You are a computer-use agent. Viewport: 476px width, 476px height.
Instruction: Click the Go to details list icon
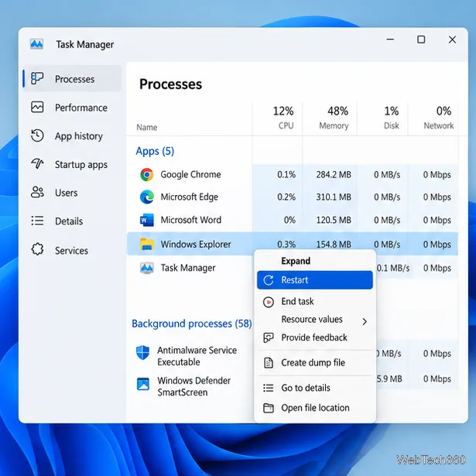(x=269, y=388)
